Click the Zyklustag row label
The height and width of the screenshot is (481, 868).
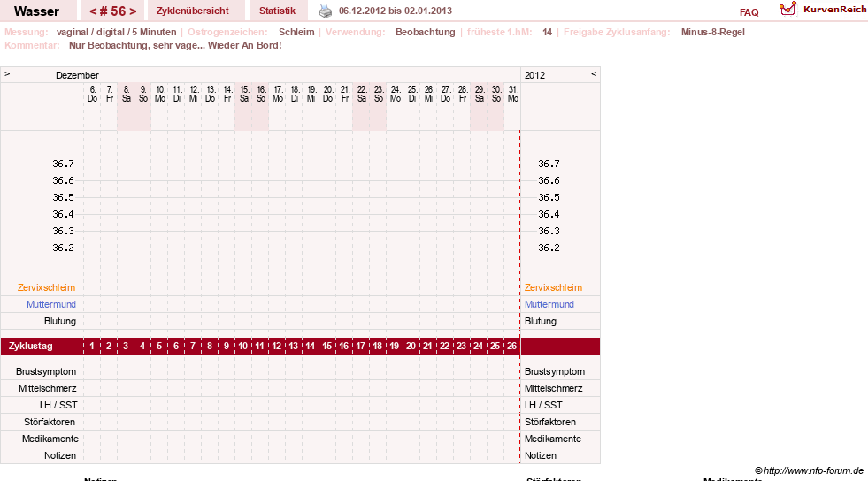30,346
